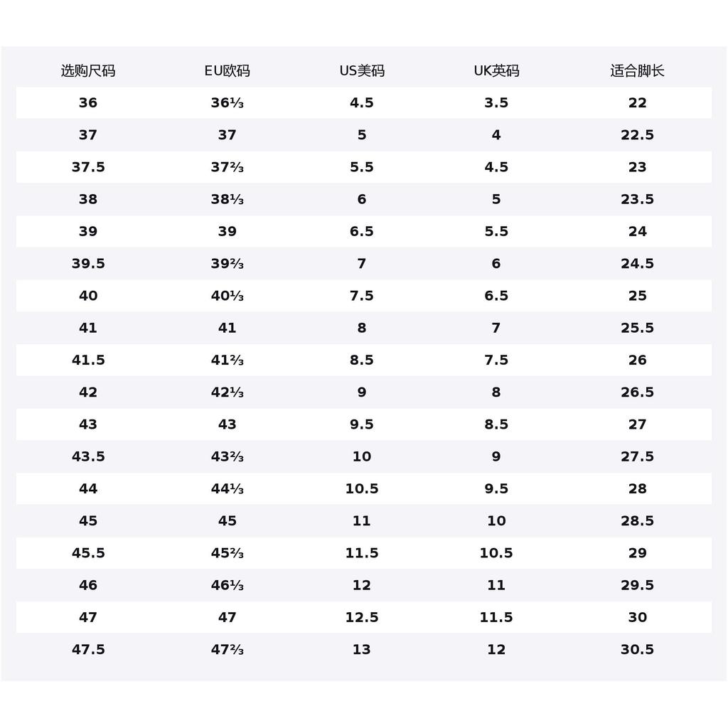Viewport: 728px width, 728px height.
Task: Select purchase size 41.5 cell
Action: tap(88, 360)
